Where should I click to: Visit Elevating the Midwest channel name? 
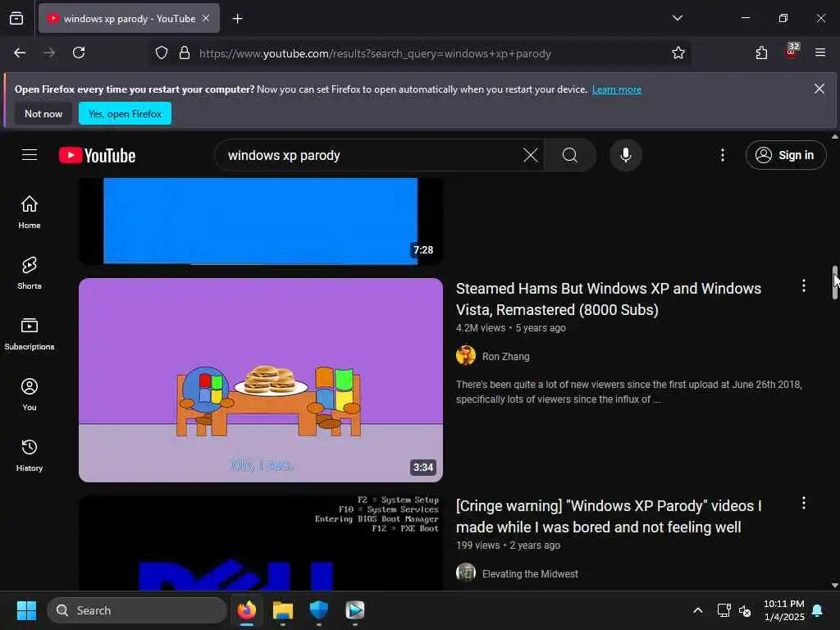click(x=530, y=573)
